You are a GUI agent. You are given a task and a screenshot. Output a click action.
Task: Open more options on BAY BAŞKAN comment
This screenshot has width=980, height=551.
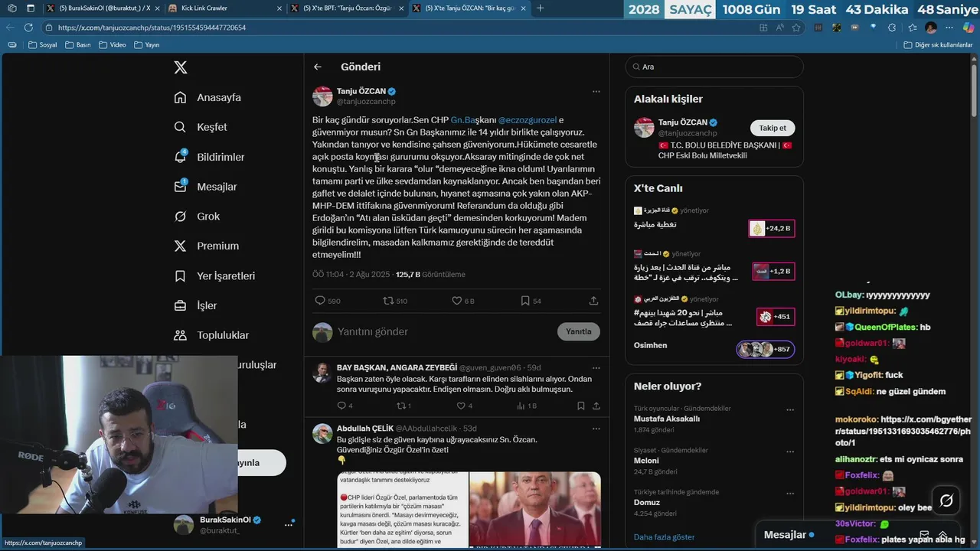pyautogui.click(x=596, y=367)
